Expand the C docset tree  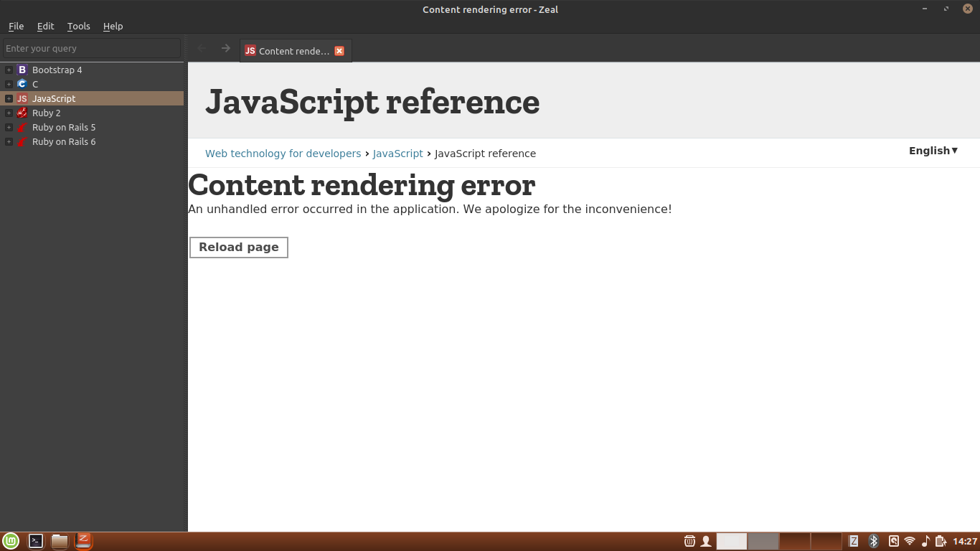9,84
